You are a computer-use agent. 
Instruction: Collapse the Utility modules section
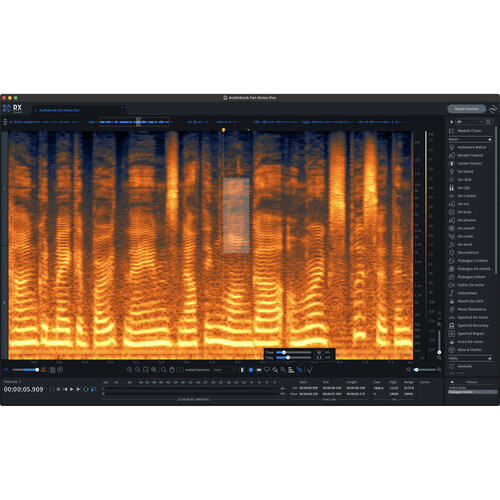pos(490,358)
